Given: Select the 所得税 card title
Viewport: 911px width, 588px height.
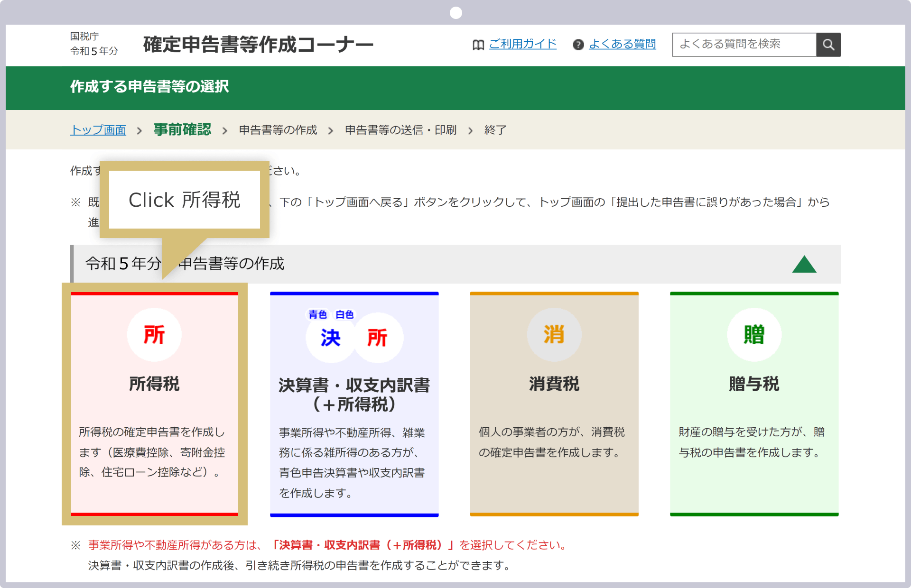Looking at the screenshot, I should coord(154,384).
